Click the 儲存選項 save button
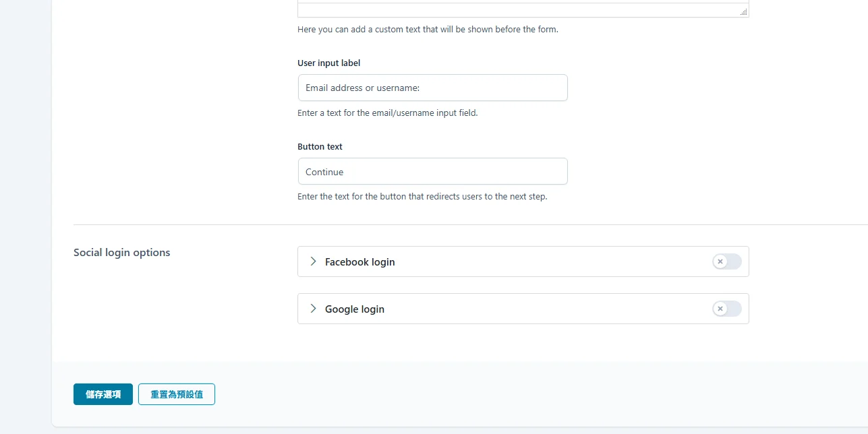This screenshot has width=868, height=434. pos(103,394)
